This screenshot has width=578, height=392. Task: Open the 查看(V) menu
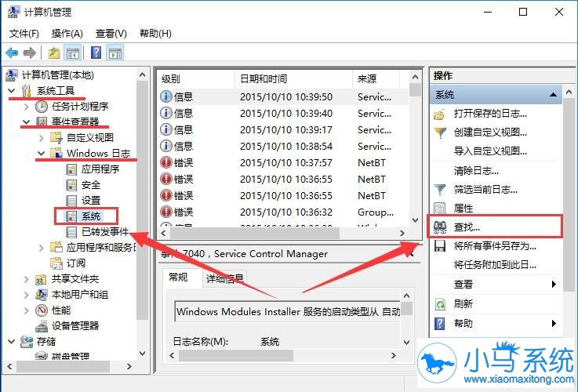coord(111,34)
